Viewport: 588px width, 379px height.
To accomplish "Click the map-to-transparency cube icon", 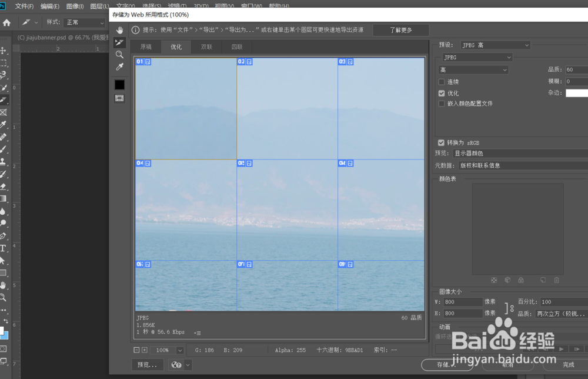I will 507,281.
